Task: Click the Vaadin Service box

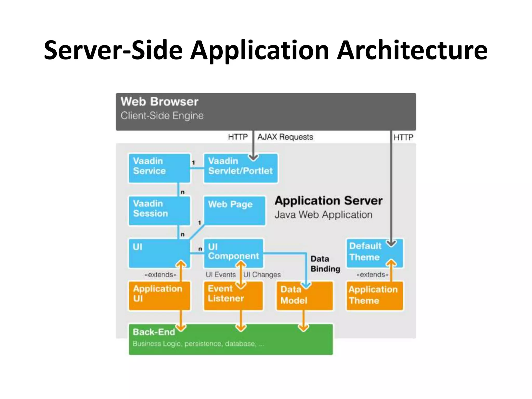Action: tap(159, 168)
